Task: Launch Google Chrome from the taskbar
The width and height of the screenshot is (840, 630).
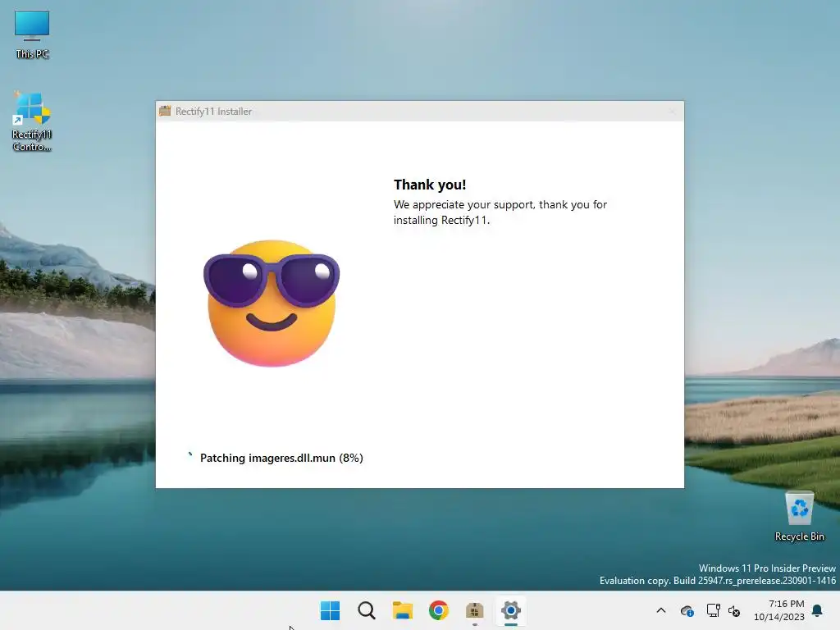Action: tap(438, 610)
